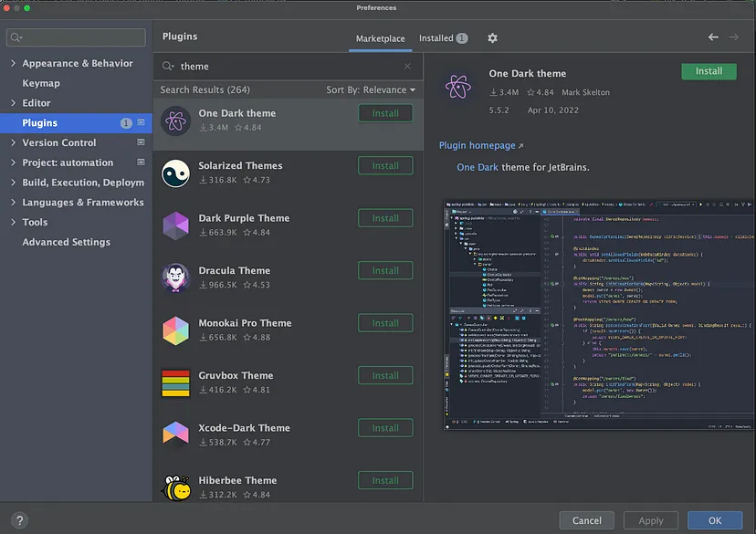Click the 3.4M downloads count in details pane
756x534 pixels.
(x=504, y=92)
